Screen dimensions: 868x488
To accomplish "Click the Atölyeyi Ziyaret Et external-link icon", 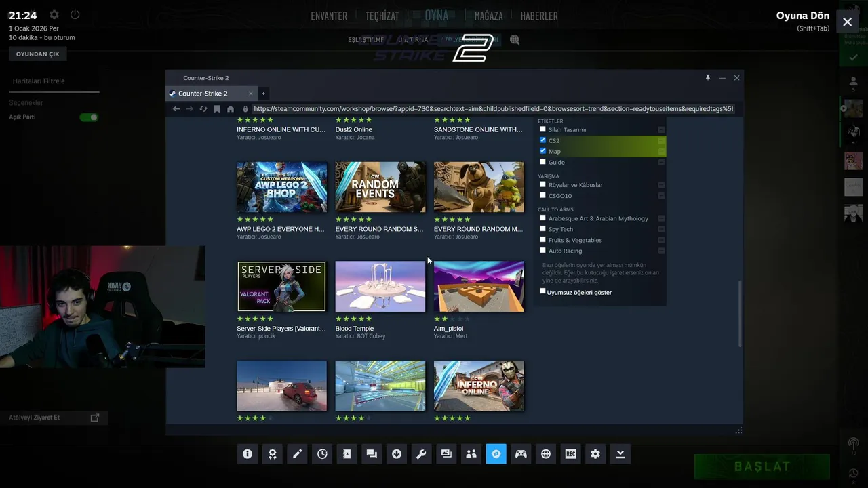I will tap(95, 418).
